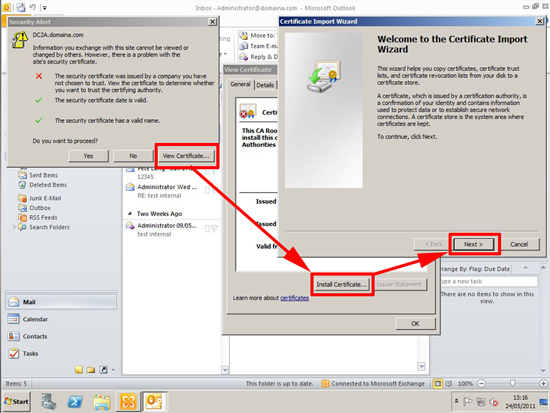Click the Contacts navigation icon
The image size is (550, 413).
coord(13,336)
